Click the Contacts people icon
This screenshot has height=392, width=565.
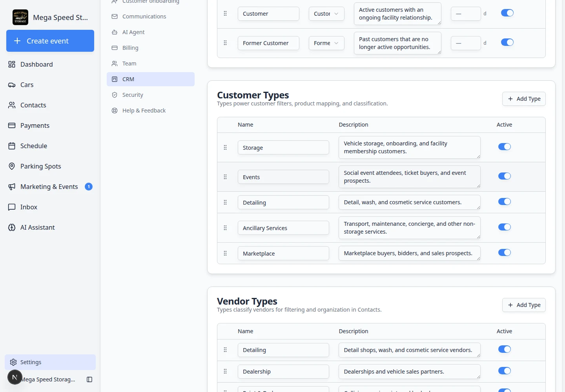pyautogui.click(x=12, y=105)
